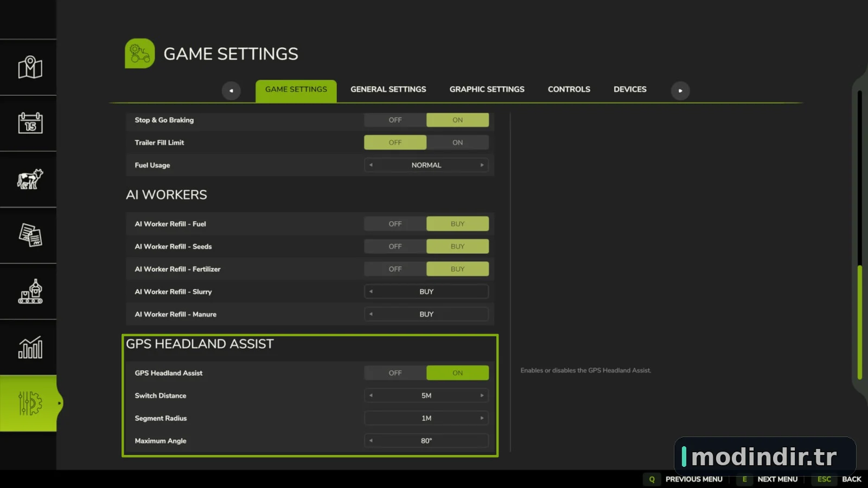Click the Back button
This screenshot has height=488, width=868.
point(852,479)
